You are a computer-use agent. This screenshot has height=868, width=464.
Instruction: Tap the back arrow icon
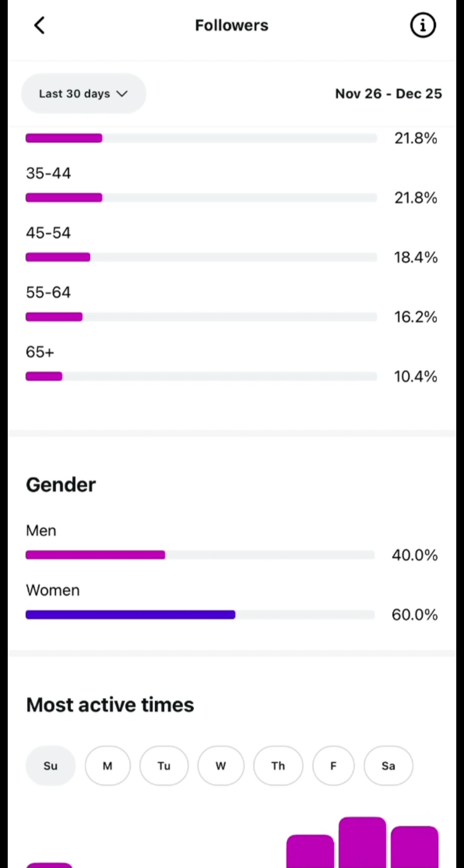39,25
